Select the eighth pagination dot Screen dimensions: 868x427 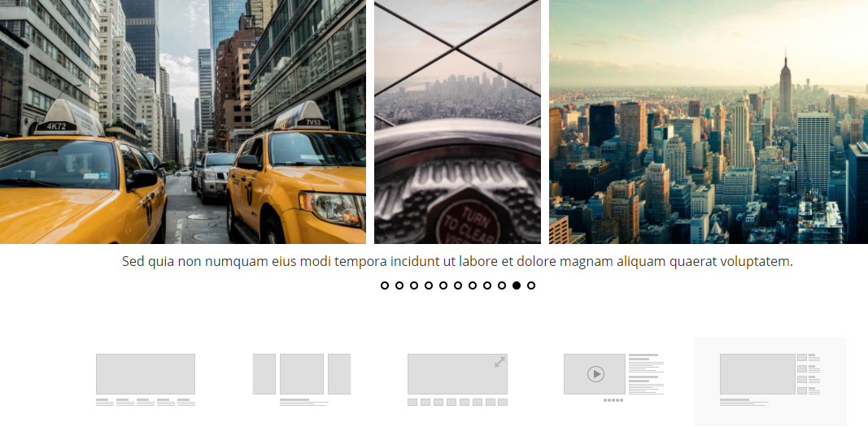coord(487,285)
